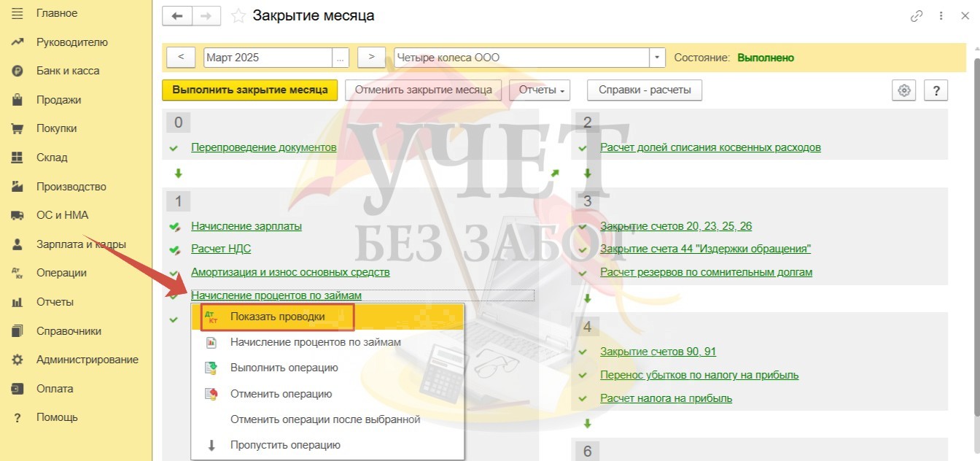
Task: Click the period field Март 2025
Action: pos(268,58)
